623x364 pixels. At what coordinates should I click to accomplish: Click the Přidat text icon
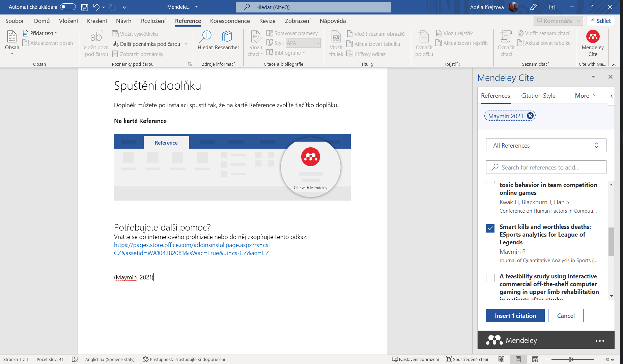(x=25, y=33)
